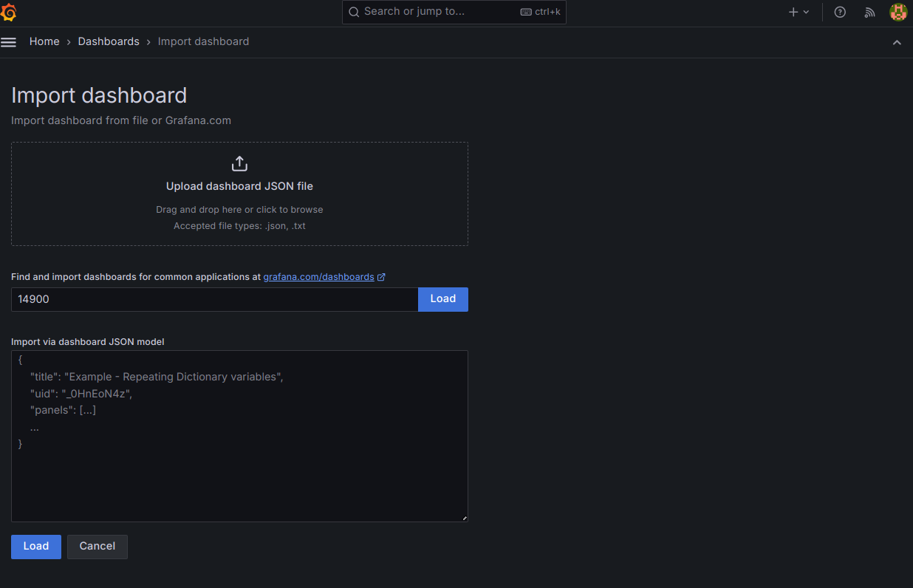Click the Grafana logo
Screen dimensions: 913x588
(10, 13)
